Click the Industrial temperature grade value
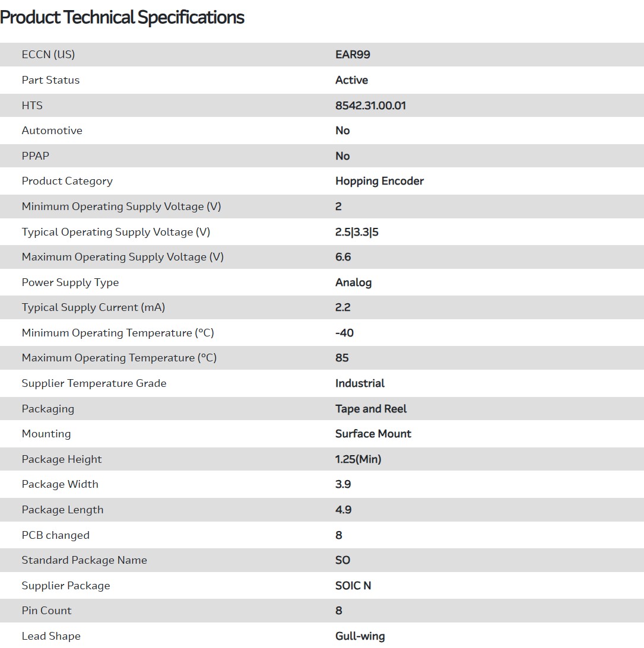This screenshot has width=644, height=648. (x=360, y=383)
